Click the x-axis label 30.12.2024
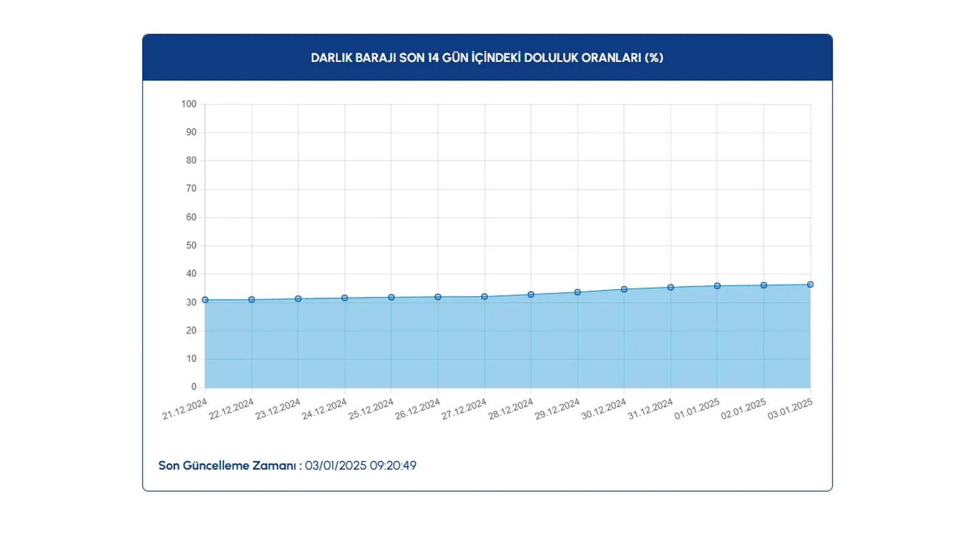Screen dimensions: 980x551 pyautogui.click(x=603, y=409)
